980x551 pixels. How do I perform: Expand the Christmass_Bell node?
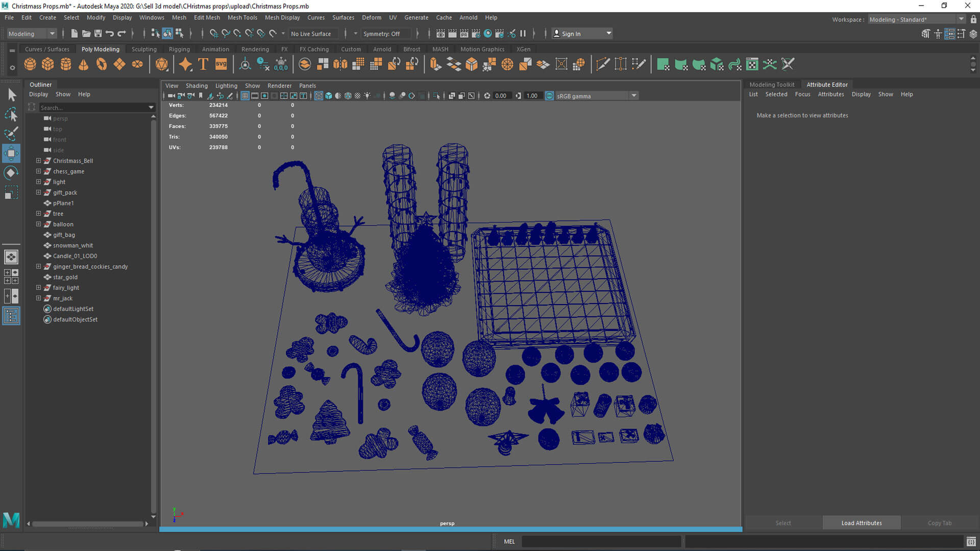pyautogui.click(x=38, y=161)
